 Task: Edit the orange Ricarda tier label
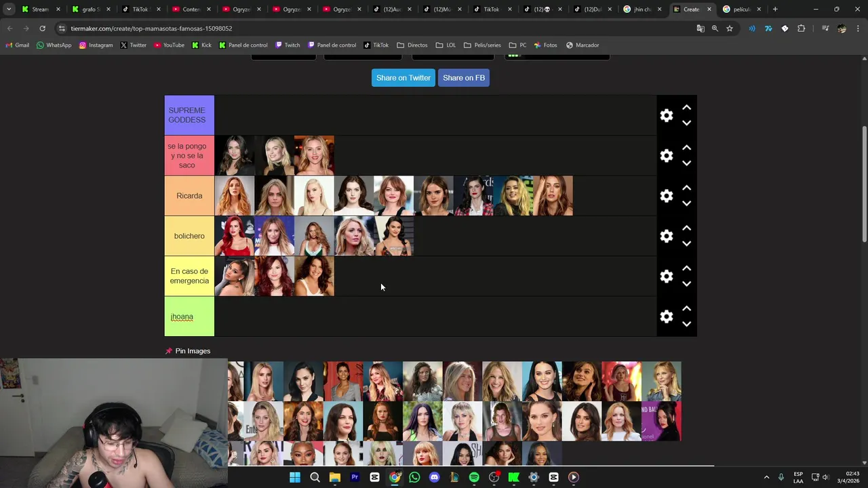189,196
